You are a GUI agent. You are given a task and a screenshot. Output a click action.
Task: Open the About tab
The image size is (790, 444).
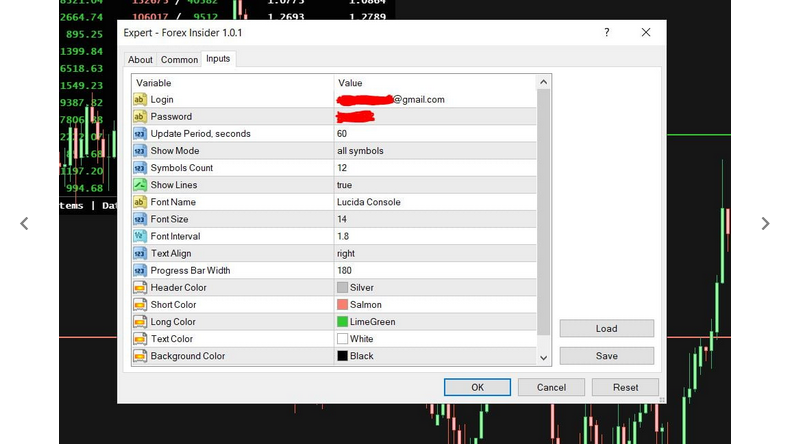coord(140,59)
